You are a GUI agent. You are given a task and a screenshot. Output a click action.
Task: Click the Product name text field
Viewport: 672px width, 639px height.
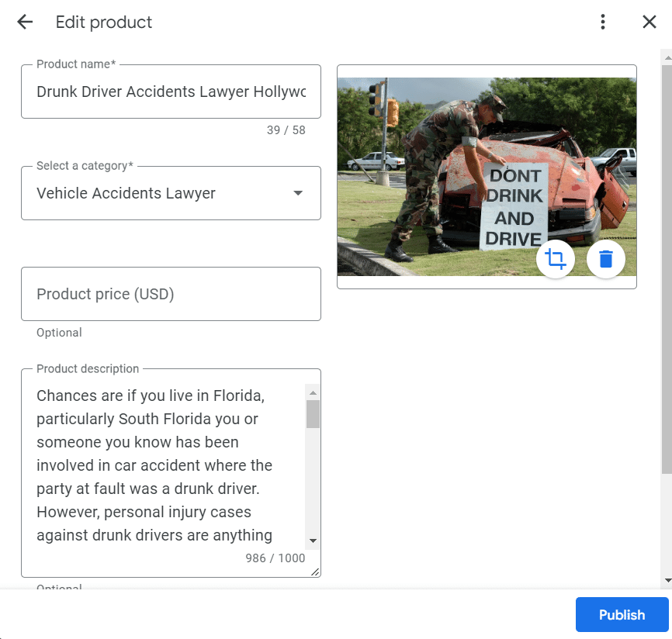[171, 92]
